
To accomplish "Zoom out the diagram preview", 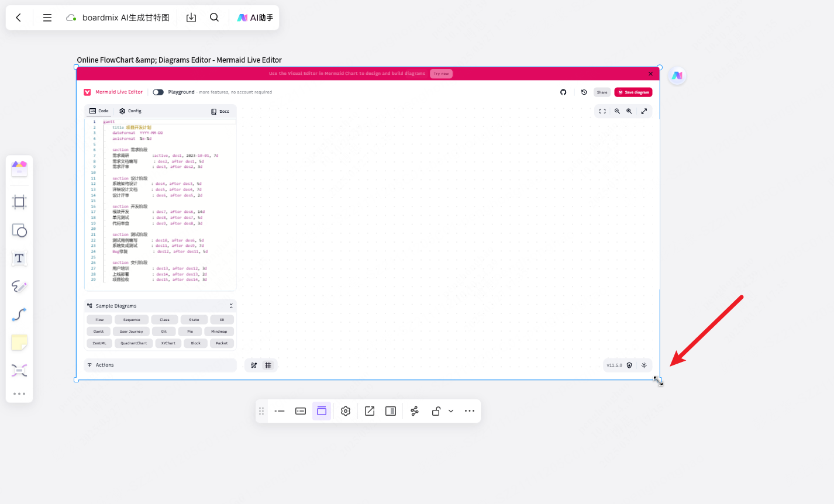I will (x=617, y=111).
